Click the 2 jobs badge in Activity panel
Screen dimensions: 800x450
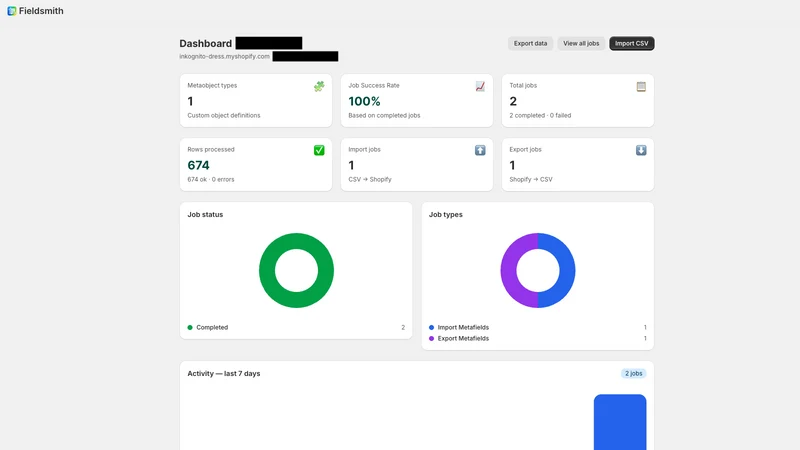[633, 373]
